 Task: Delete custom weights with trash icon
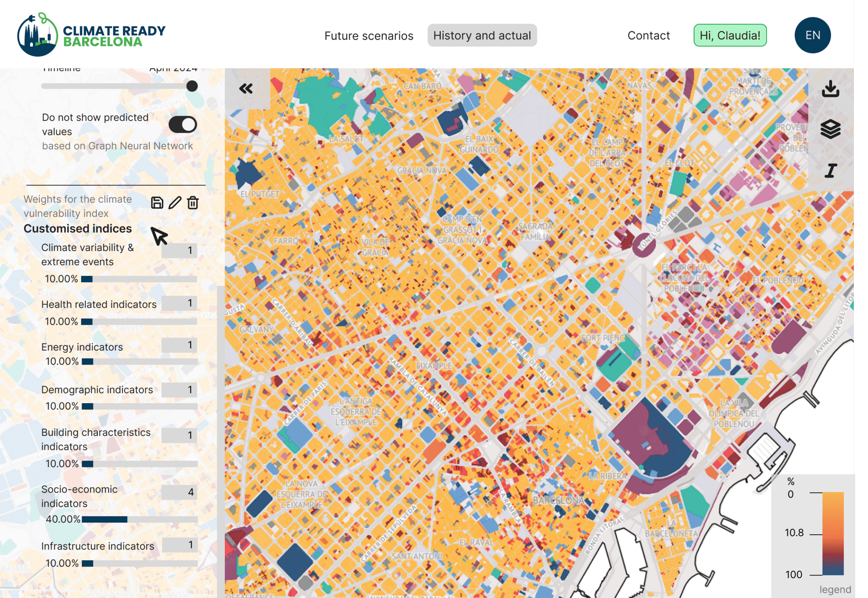193,203
